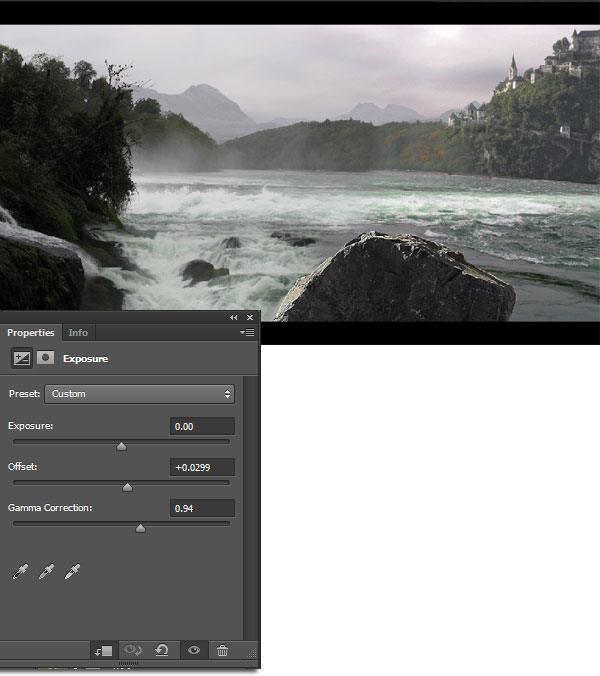600x676 pixels.
Task: Clip adjustment to layer below
Action: 103,651
